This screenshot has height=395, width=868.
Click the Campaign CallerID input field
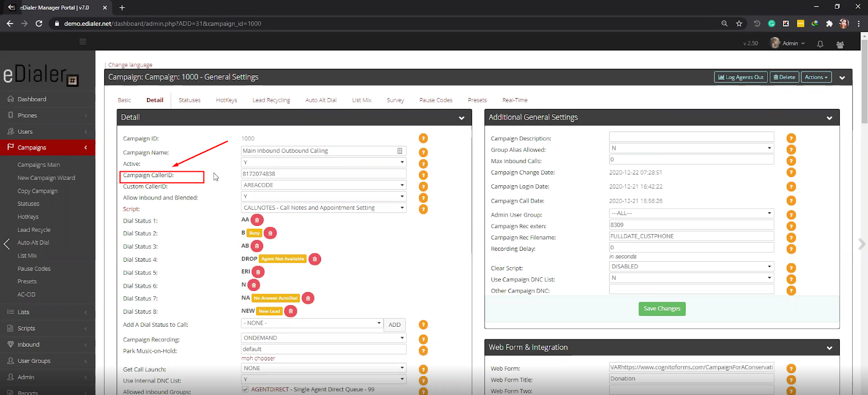point(323,174)
